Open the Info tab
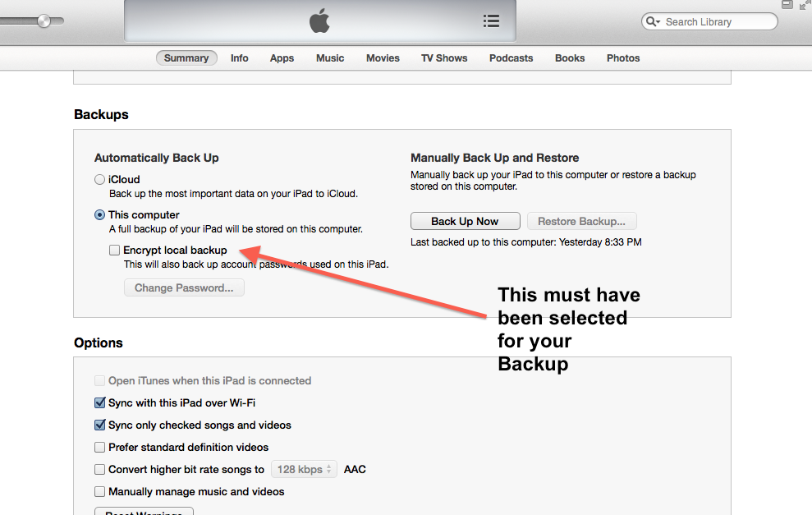812x515 pixels. click(x=239, y=58)
